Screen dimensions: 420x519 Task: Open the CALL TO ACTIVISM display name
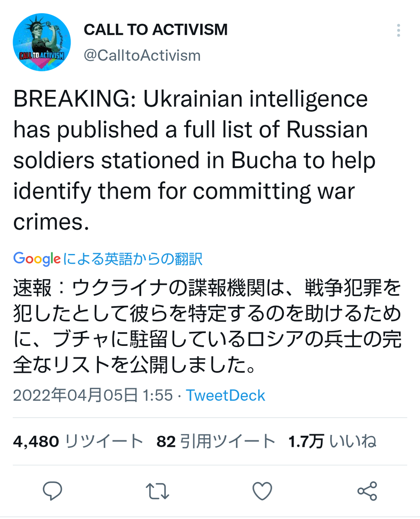point(155,30)
